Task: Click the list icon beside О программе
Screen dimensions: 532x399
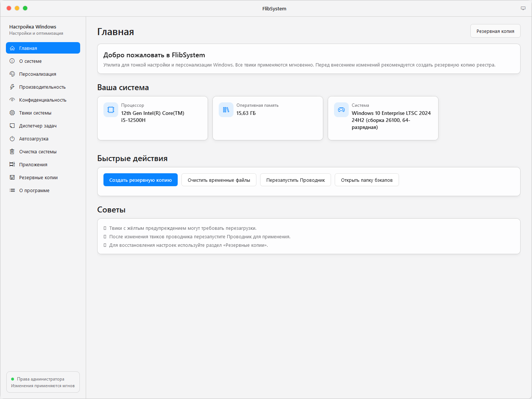Action: click(x=12, y=190)
